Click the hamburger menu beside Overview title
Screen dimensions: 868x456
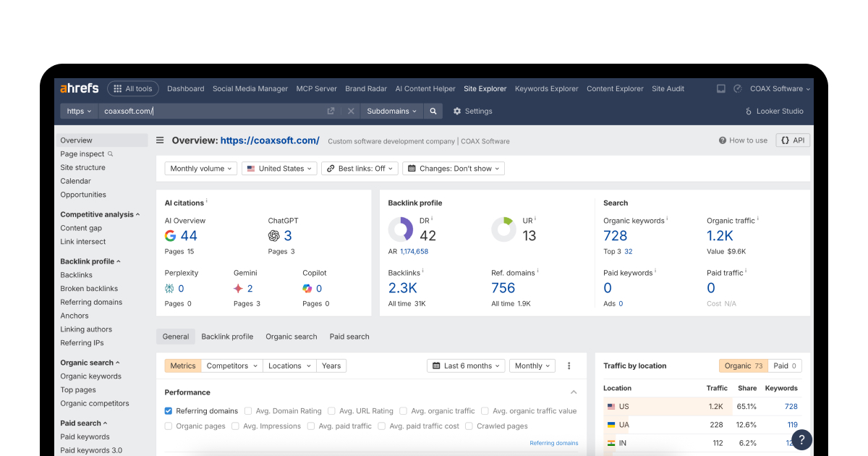[160, 140]
